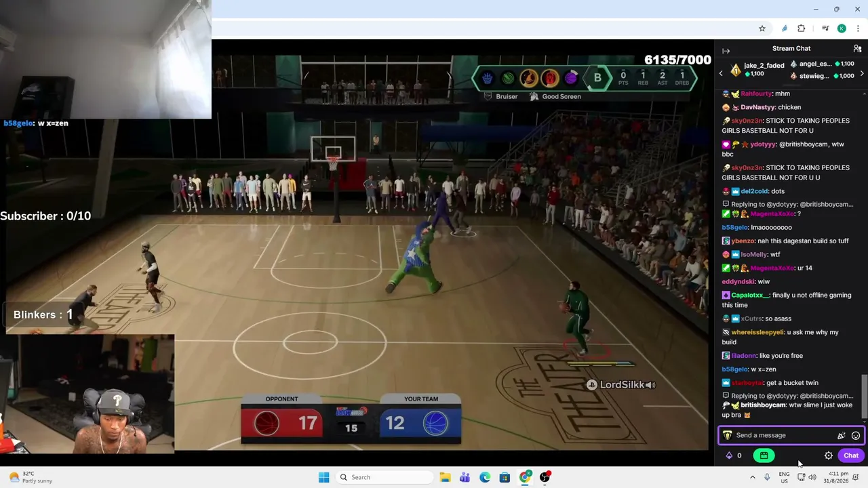The height and width of the screenshot is (488, 868).
Task: Open the emote picker smiley
Action: [x=856, y=436]
